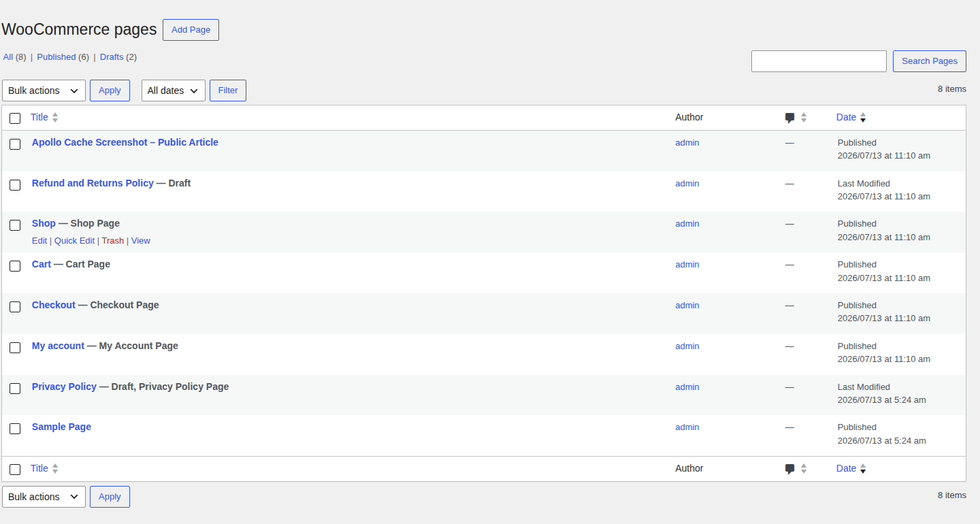Toggle select-all checkbox in table header
980x524 pixels.
[15, 118]
